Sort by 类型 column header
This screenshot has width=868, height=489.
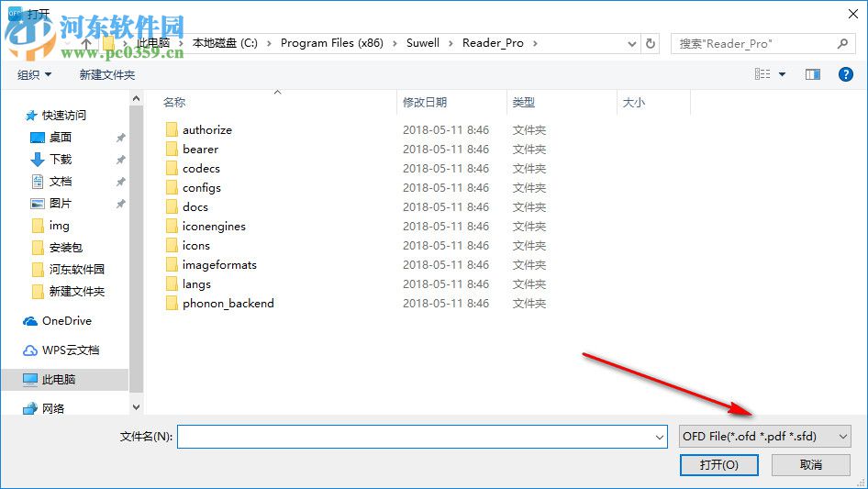pos(523,103)
